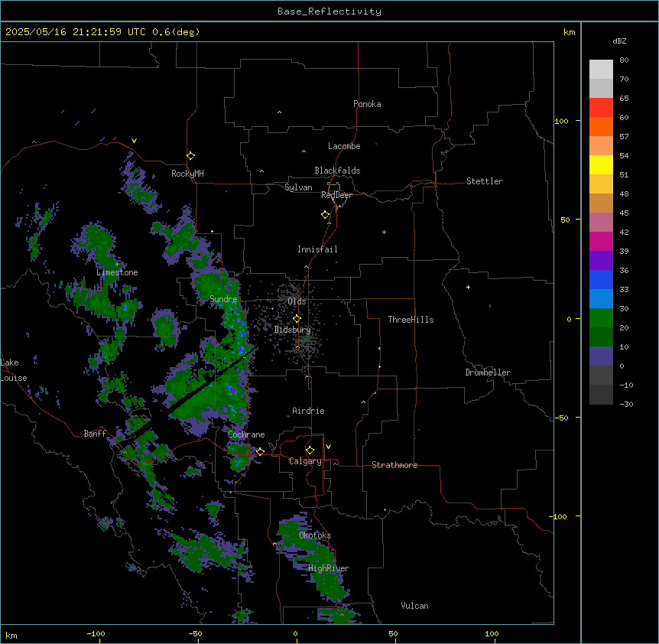659x644 pixels.
Task: Select the yellow diamond marker east of Cochrane
Action: point(260,452)
